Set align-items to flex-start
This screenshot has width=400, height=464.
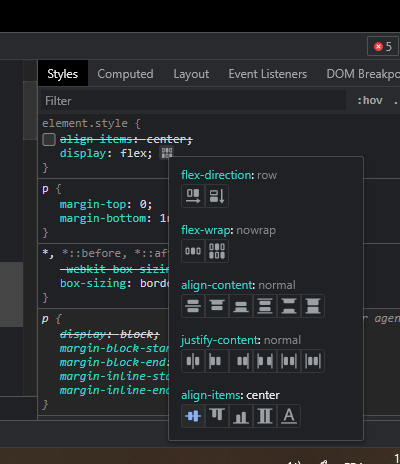coord(217,416)
